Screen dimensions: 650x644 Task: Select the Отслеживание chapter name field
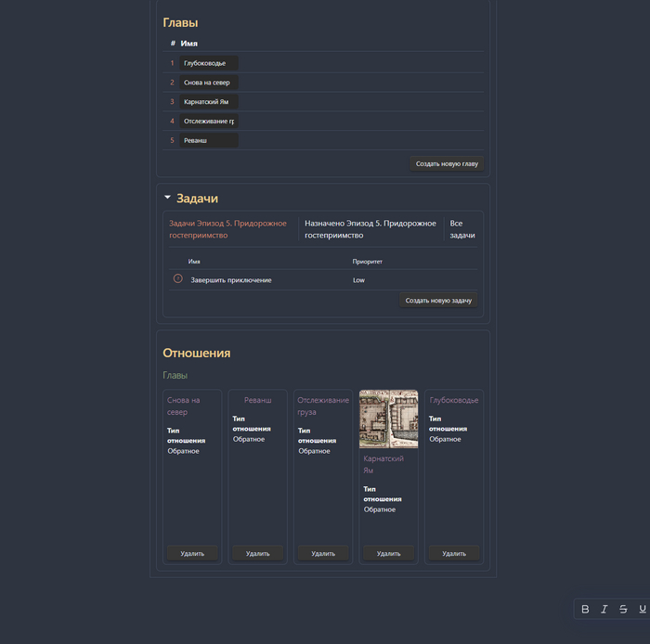click(x=209, y=121)
